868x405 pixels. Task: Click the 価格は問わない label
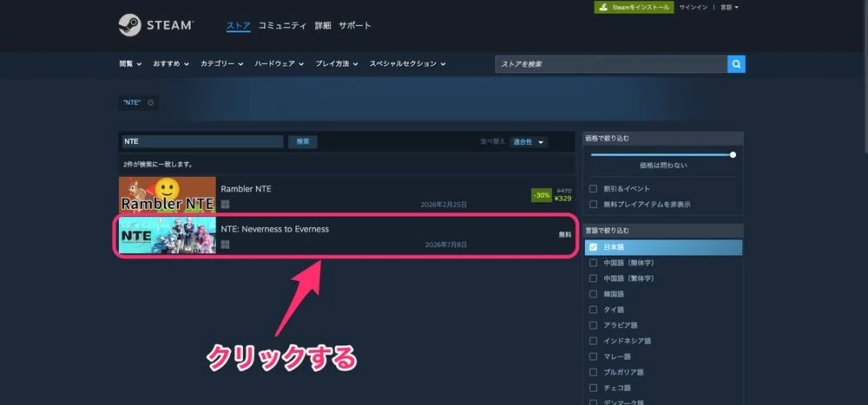coord(663,166)
